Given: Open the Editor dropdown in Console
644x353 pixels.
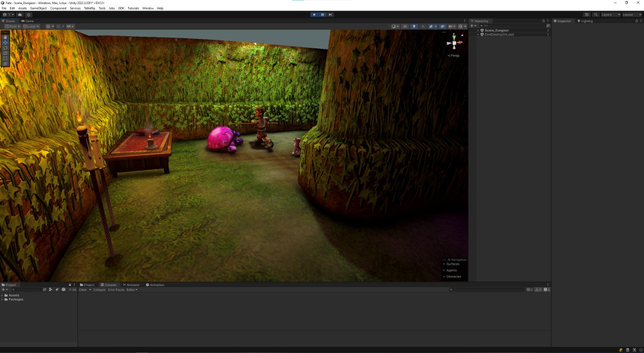Looking at the screenshot, I should [132, 290].
